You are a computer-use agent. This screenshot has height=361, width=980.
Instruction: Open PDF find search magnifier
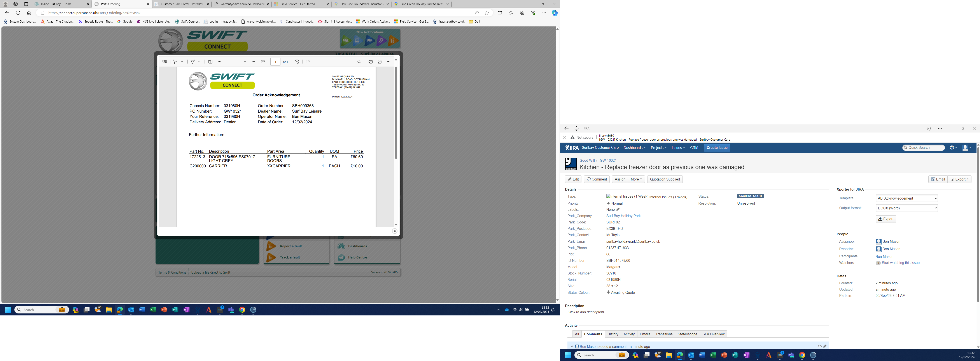point(359,62)
